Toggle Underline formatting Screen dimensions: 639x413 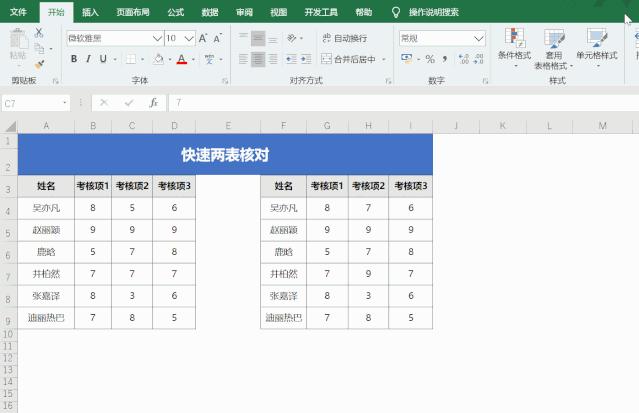103,59
